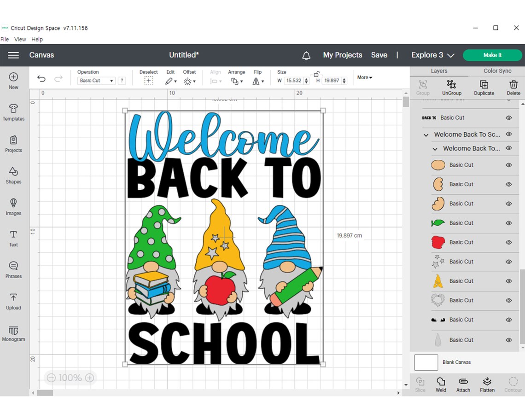Select the Text tool
Viewport: 525px width, 420px height.
tap(13, 239)
